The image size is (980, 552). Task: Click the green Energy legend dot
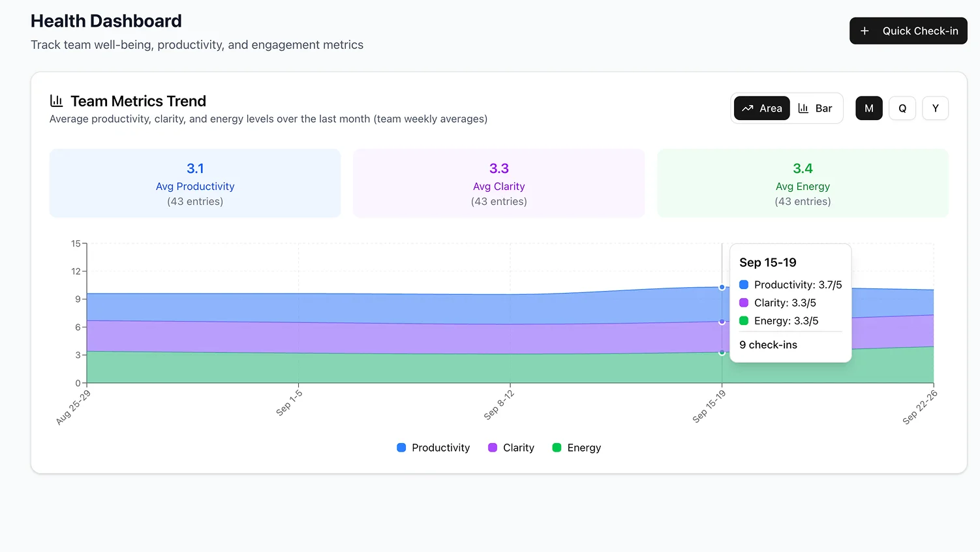point(556,448)
